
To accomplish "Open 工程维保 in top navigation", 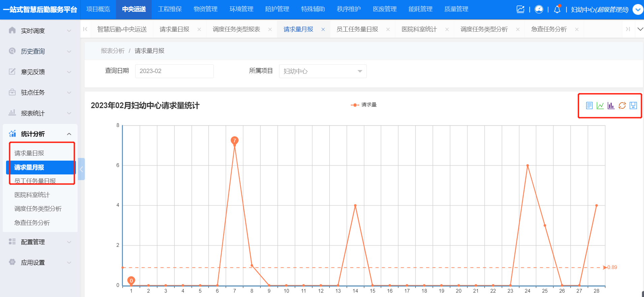I will [170, 9].
